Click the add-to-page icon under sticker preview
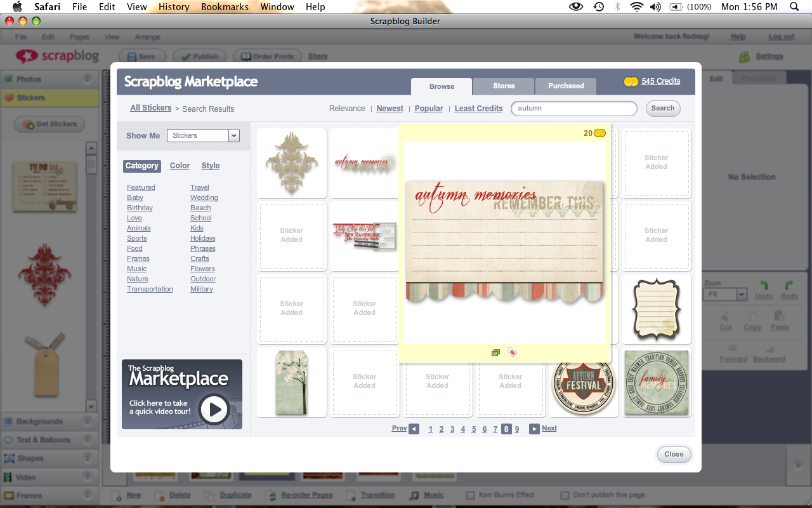 tap(495, 352)
